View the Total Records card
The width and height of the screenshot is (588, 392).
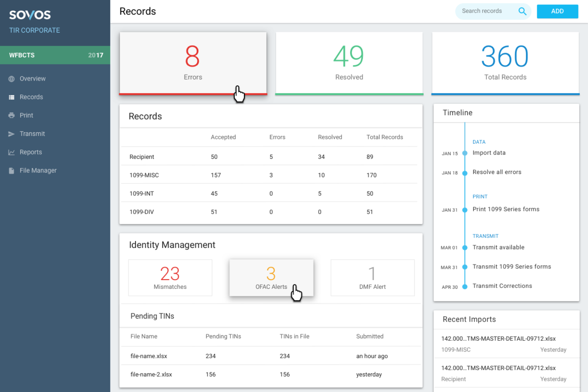click(x=505, y=63)
